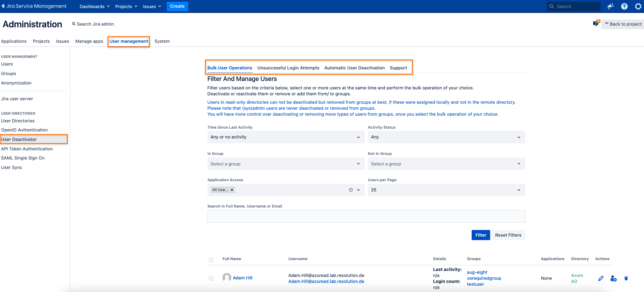Open the testuser group link

475,284
